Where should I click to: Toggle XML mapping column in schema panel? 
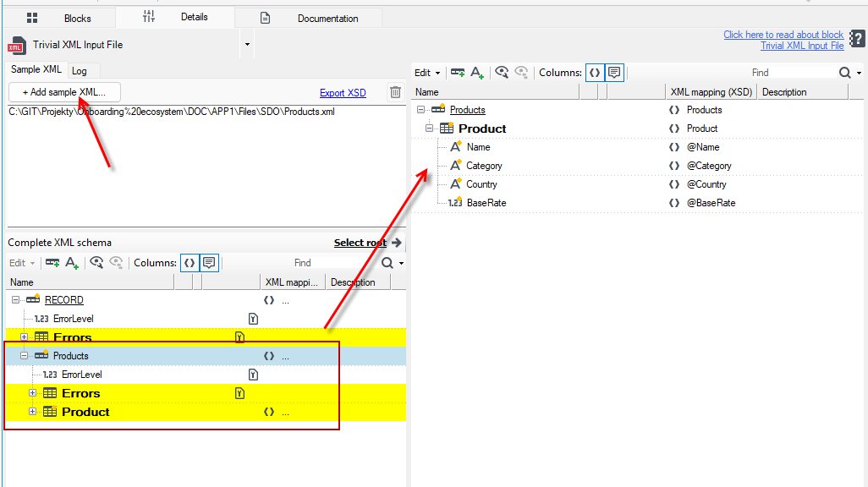pos(190,263)
